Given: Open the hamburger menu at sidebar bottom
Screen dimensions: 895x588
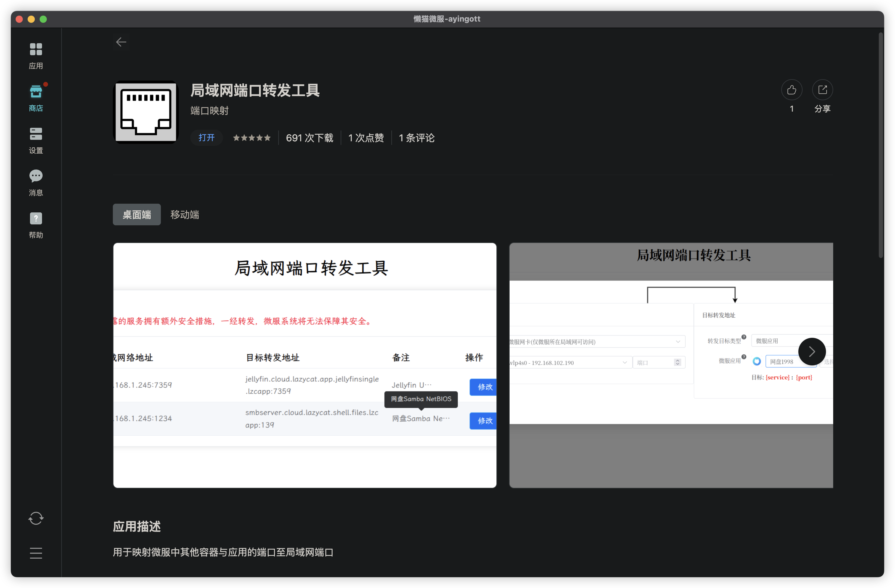Looking at the screenshot, I should (x=36, y=553).
